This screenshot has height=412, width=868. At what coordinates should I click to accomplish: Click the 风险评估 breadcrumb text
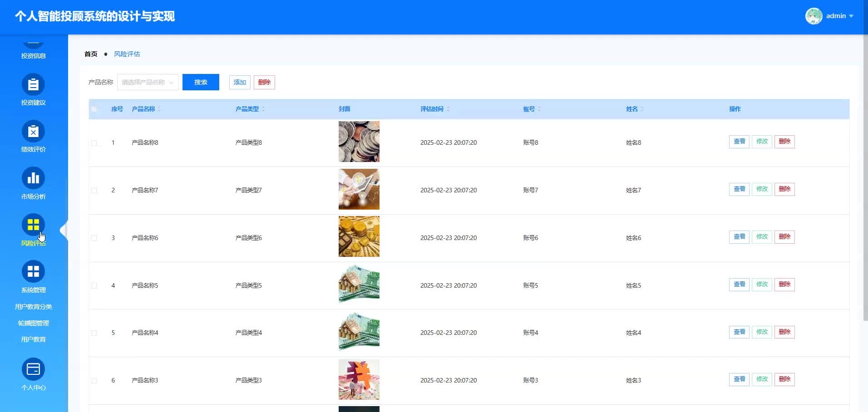127,54
